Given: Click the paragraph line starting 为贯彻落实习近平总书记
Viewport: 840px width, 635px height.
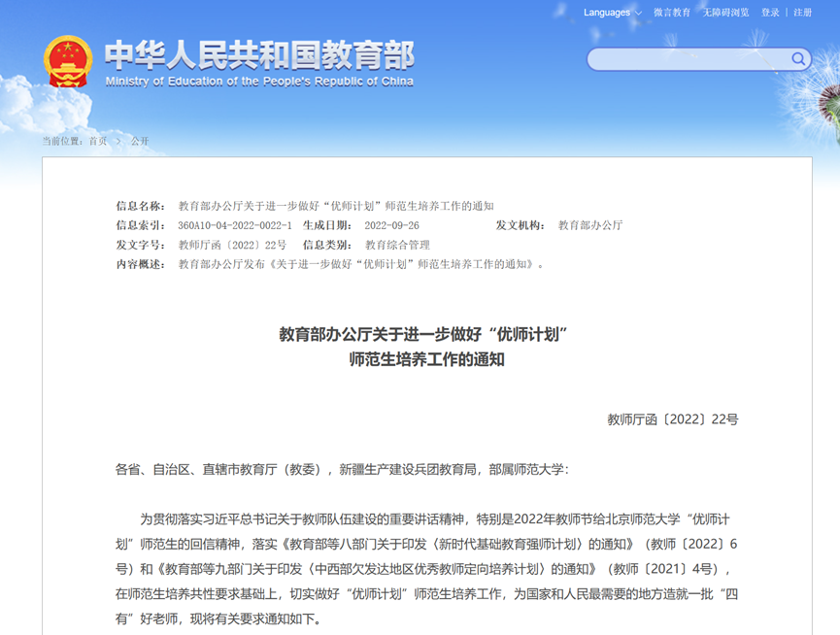Looking at the screenshot, I should (x=434, y=519).
